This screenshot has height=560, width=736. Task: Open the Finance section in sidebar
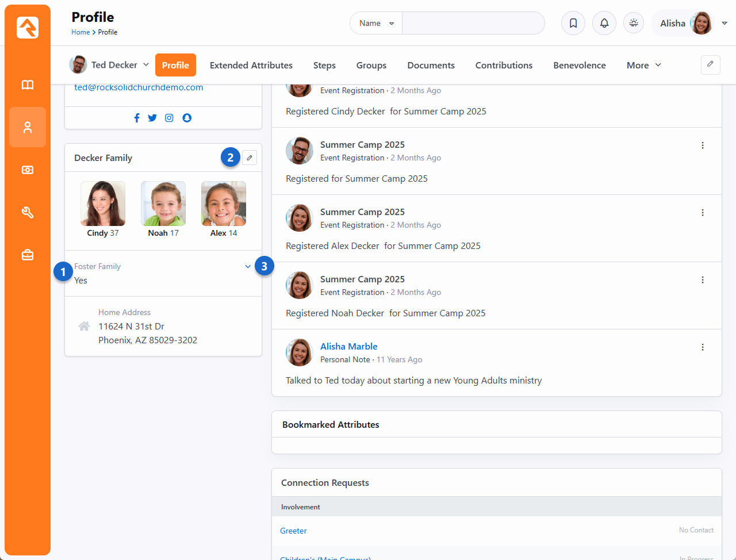(28, 170)
